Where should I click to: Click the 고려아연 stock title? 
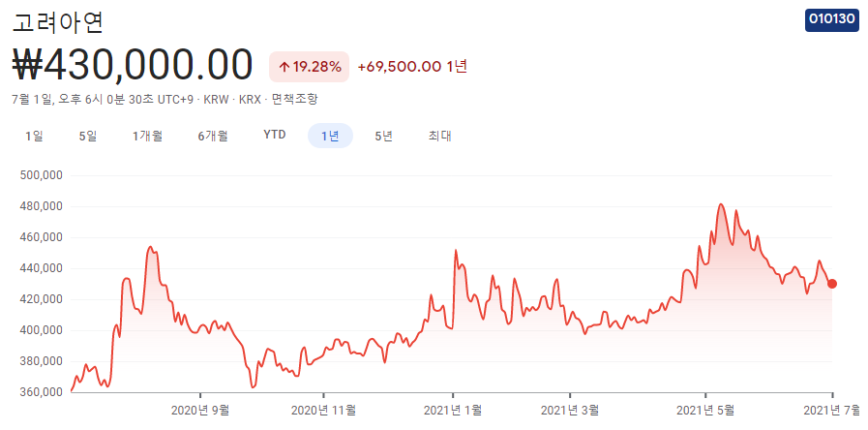(58, 21)
